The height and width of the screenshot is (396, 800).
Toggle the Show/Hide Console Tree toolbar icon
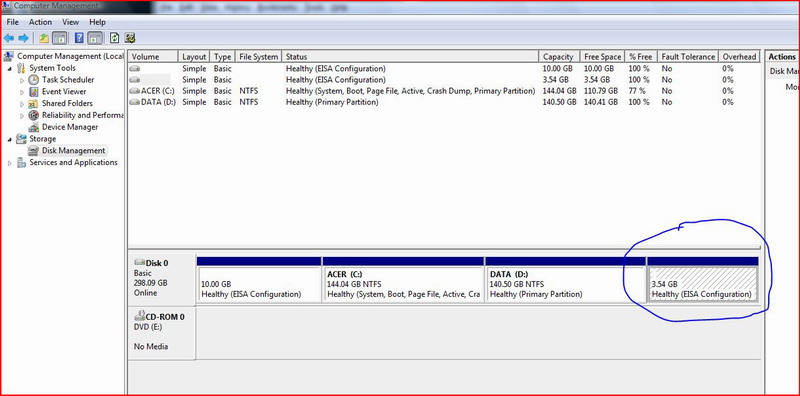(60, 38)
